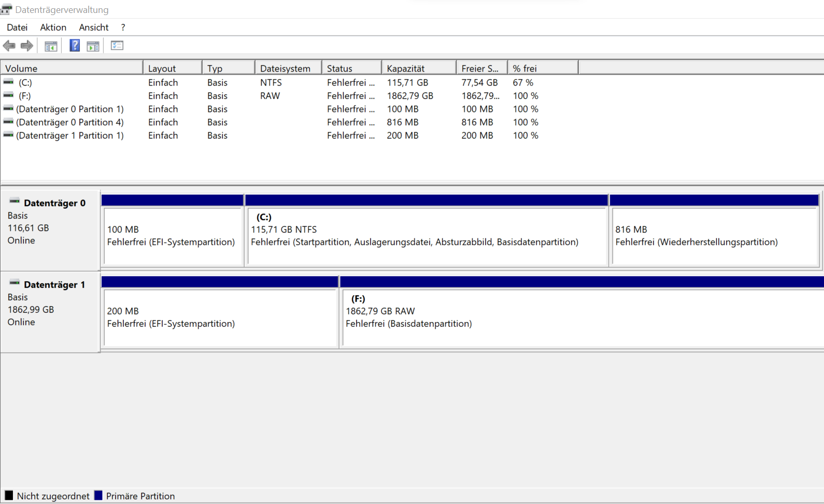Click the Primäre Partition legend label

click(140, 496)
